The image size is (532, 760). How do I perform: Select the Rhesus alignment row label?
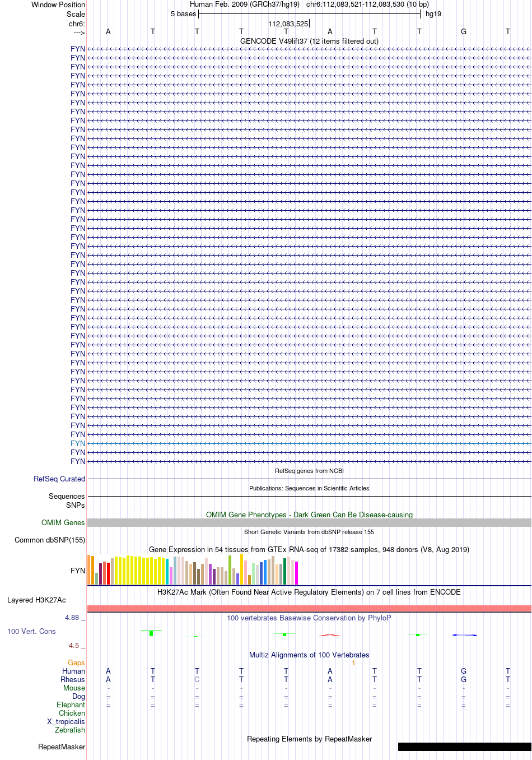73,679
